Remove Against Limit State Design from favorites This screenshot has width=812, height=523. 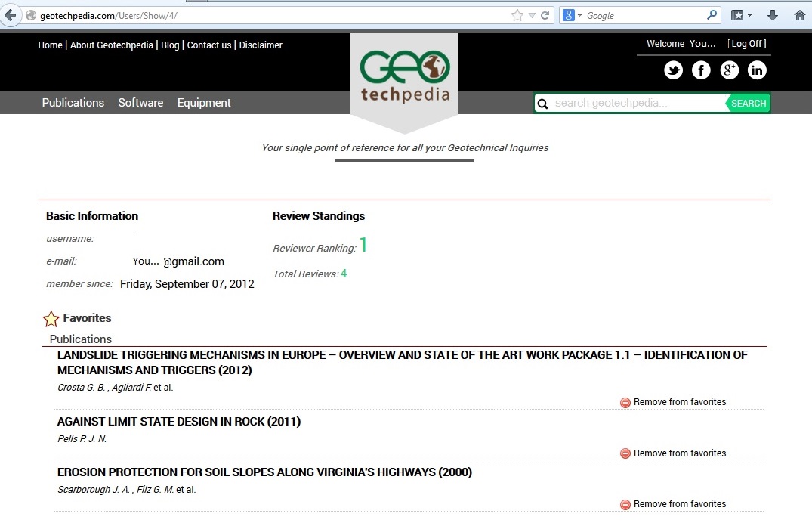[673, 453]
